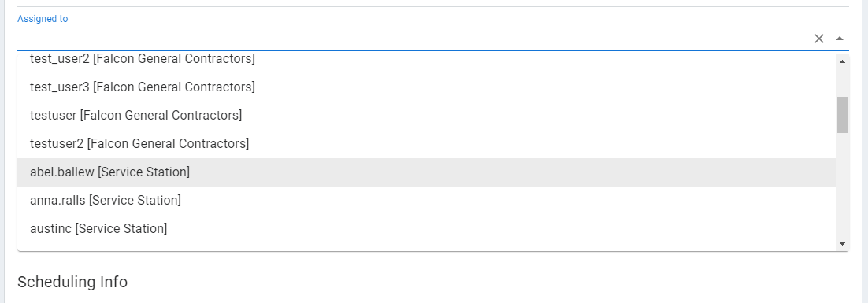Click the list scrollbar up arrow
868x303 pixels.
click(x=842, y=61)
